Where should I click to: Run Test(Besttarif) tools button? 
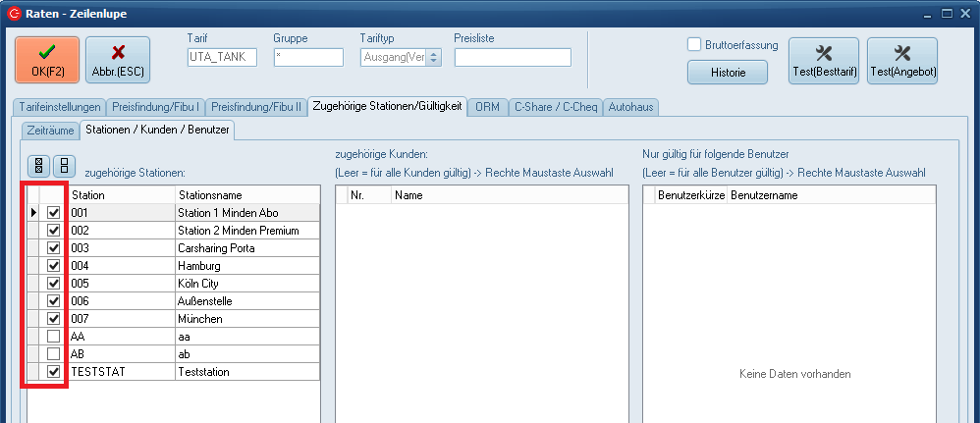pyautogui.click(x=824, y=60)
